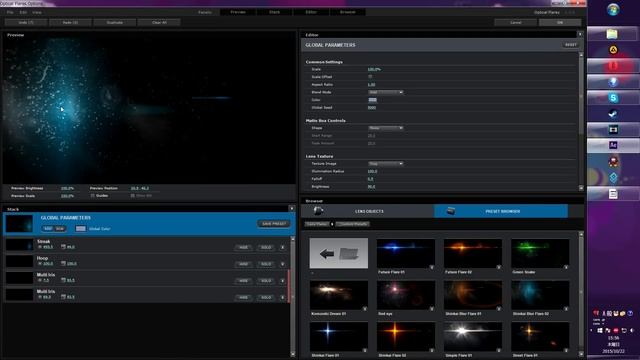This screenshot has height=360, width=640.
Task: Click the Undo button
Action: coord(26,22)
